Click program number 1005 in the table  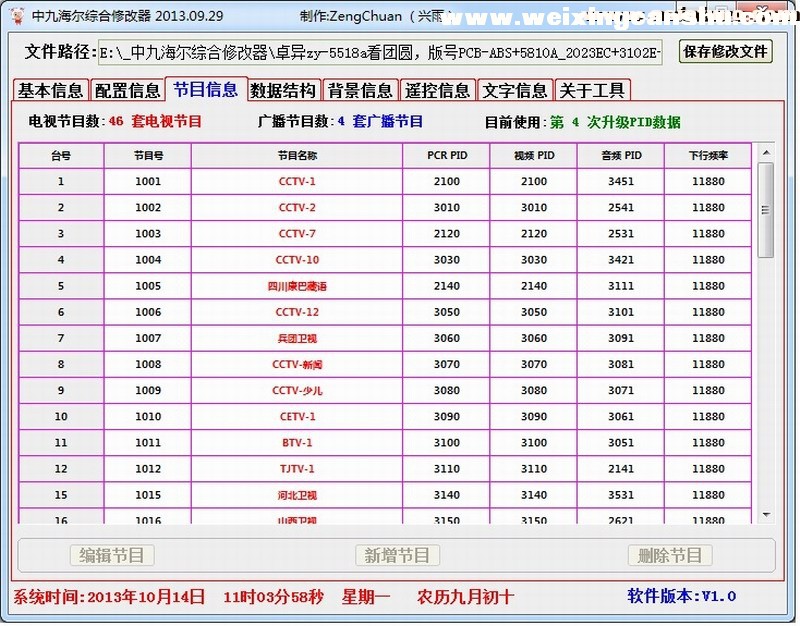148,286
